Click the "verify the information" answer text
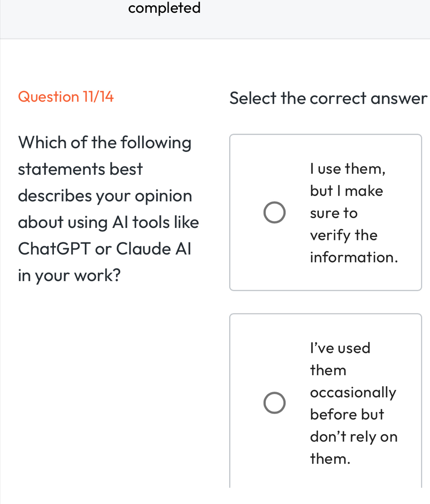The image size is (430, 504). [353, 246]
